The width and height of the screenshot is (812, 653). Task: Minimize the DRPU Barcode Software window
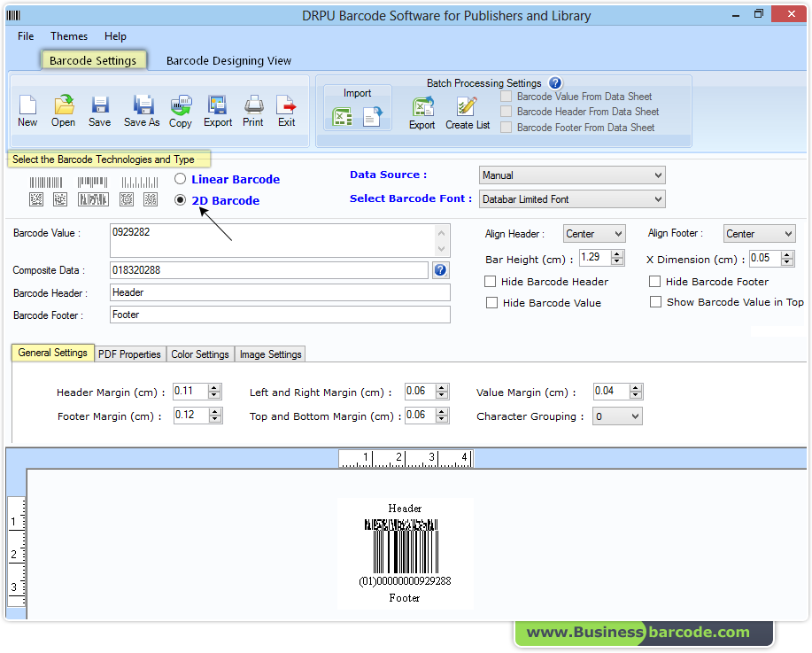click(735, 15)
